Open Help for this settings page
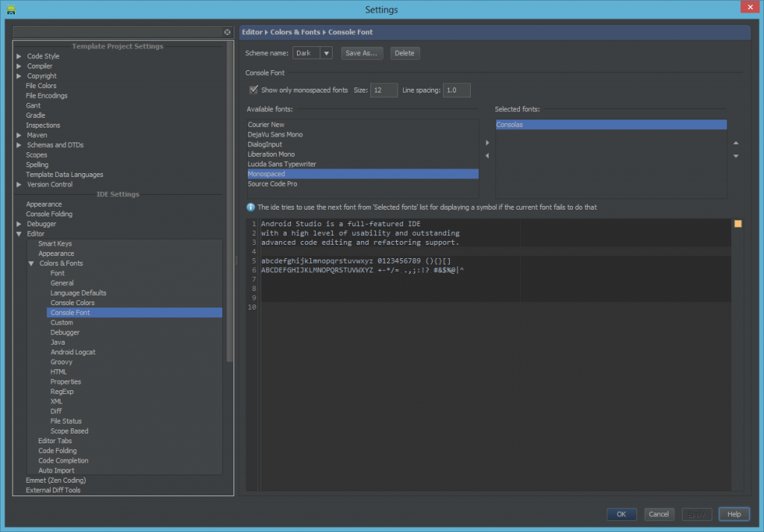The height and width of the screenshot is (532, 764). [734, 514]
